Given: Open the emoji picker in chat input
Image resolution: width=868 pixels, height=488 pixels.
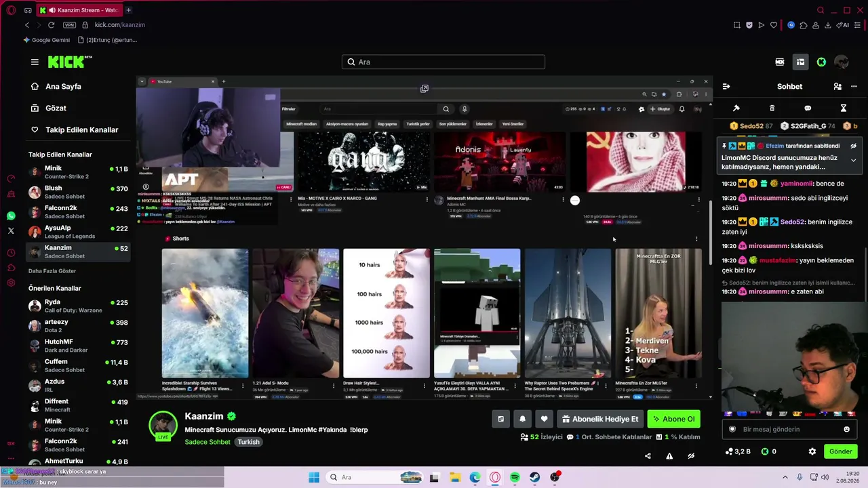Looking at the screenshot, I should coord(846,429).
